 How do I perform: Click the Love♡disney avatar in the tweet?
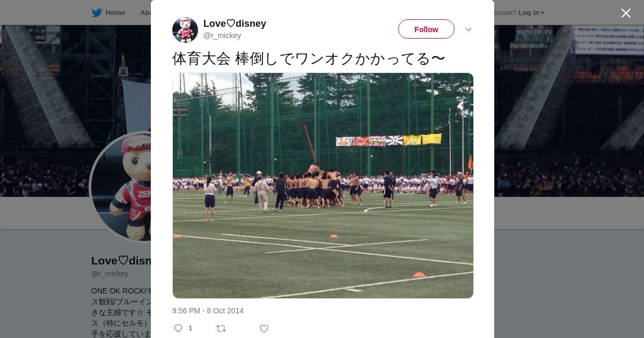point(185,30)
